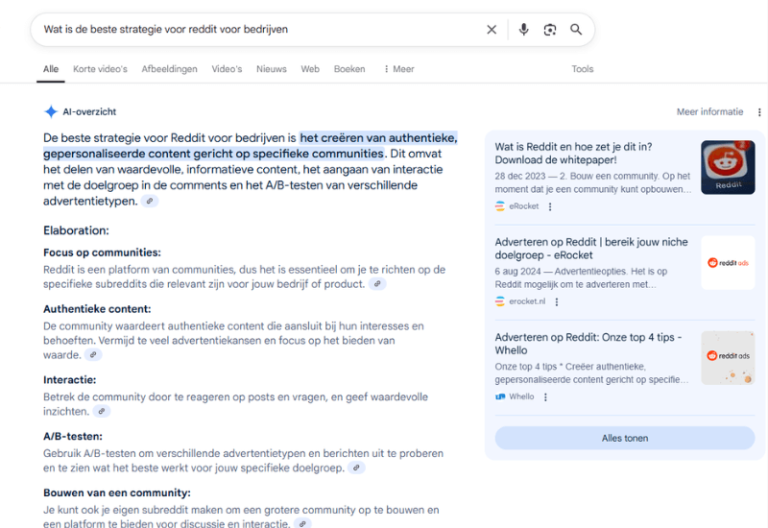Submit search with the magnifying glass icon
The height and width of the screenshot is (528, 768).
(x=576, y=30)
